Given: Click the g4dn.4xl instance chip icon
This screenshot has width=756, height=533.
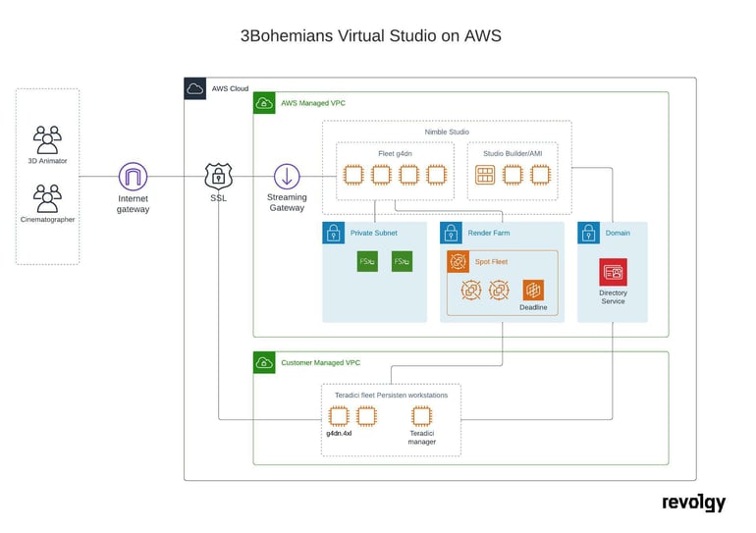Looking at the screenshot, I should coord(339,416).
